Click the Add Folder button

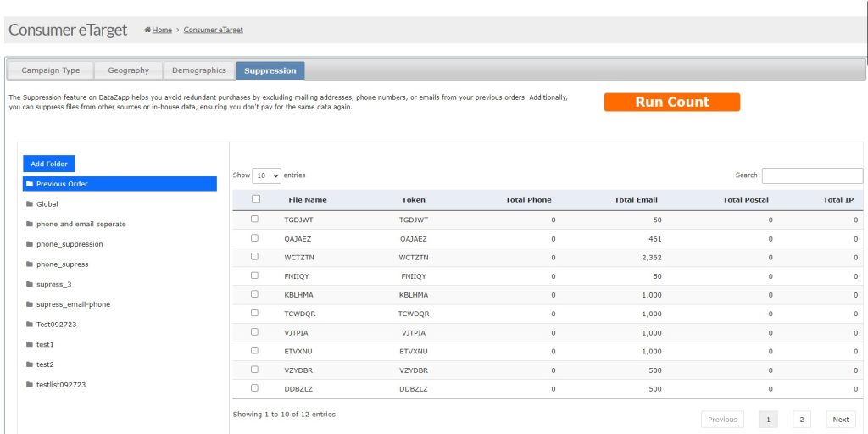[x=49, y=164]
